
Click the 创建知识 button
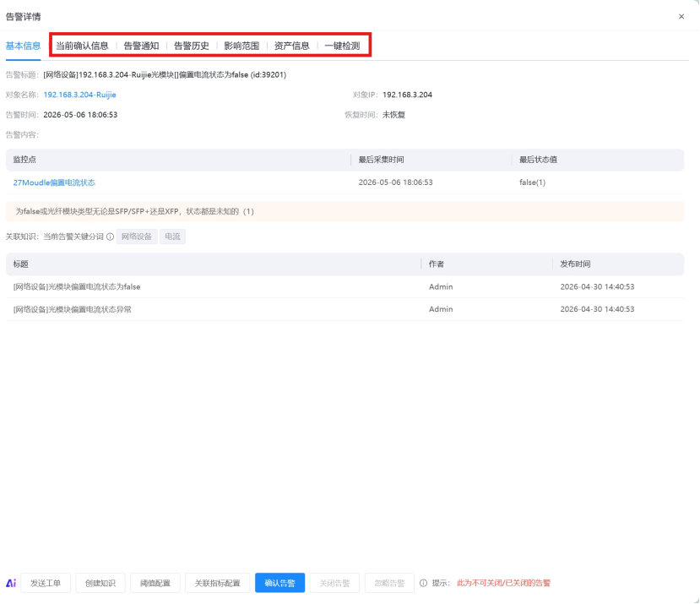coord(100,583)
